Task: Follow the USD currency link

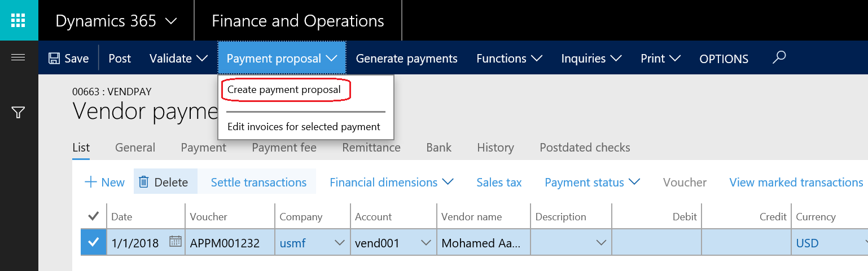Action: 807,243
